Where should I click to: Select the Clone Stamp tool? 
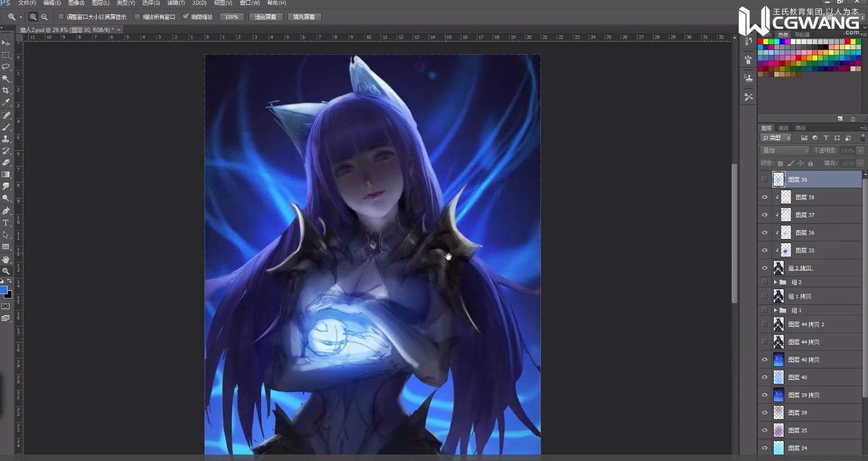(x=6, y=139)
